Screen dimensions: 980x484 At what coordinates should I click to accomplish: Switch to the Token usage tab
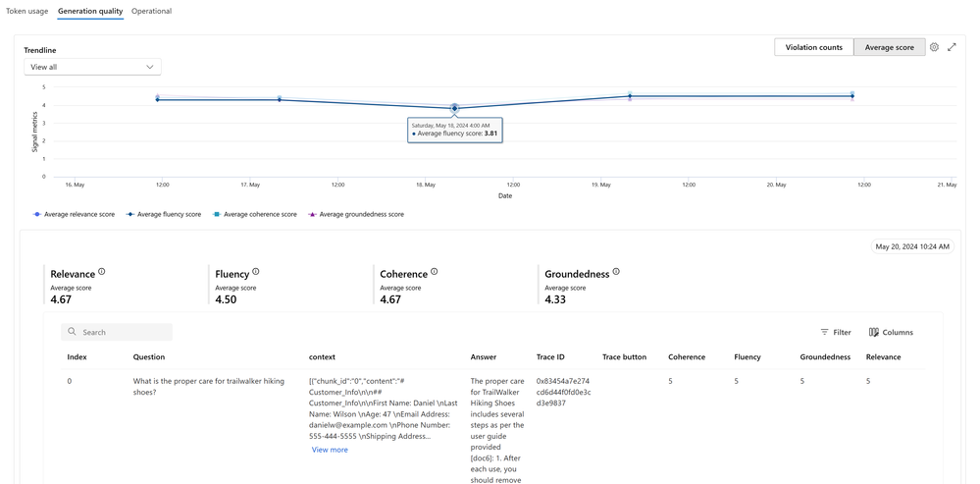(x=26, y=11)
